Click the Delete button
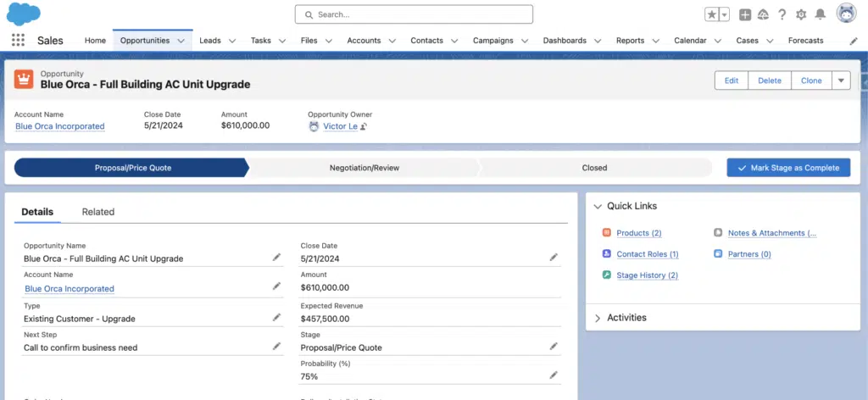Screen dimensions: 868x400 point(770,81)
